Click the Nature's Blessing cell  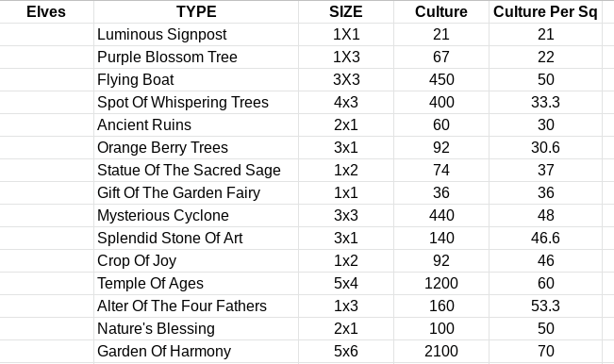pyautogui.click(x=196, y=329)
